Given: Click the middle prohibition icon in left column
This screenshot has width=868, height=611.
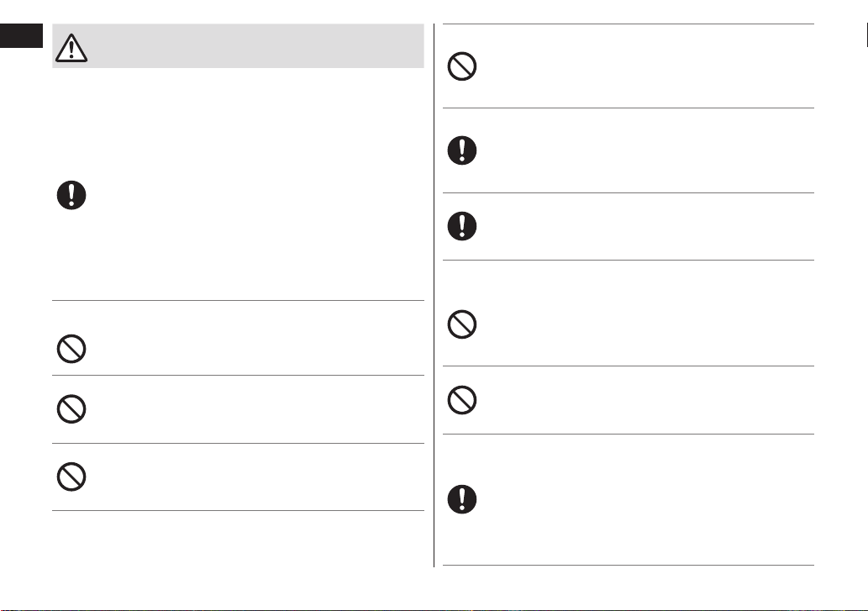Looking at the screenshot, I should tap(71, 409).
